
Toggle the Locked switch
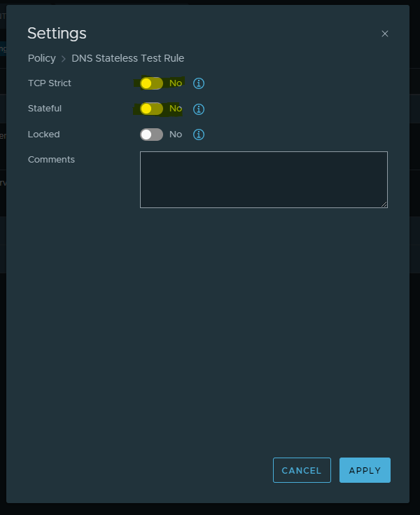point(151,135)
